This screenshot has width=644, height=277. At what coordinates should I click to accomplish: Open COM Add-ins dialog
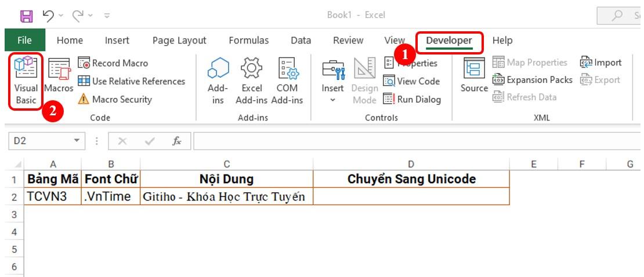point(287,81)
